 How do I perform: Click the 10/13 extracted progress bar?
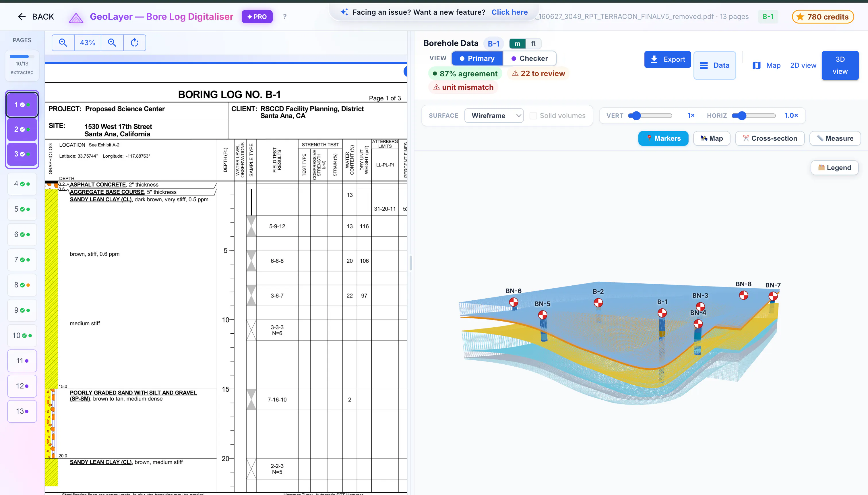tap(22, 57)
